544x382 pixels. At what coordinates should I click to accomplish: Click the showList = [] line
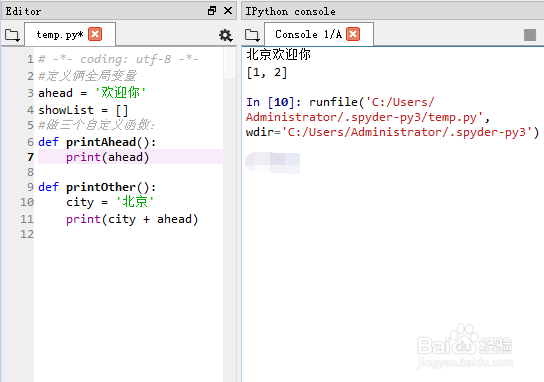coord(83,110)
